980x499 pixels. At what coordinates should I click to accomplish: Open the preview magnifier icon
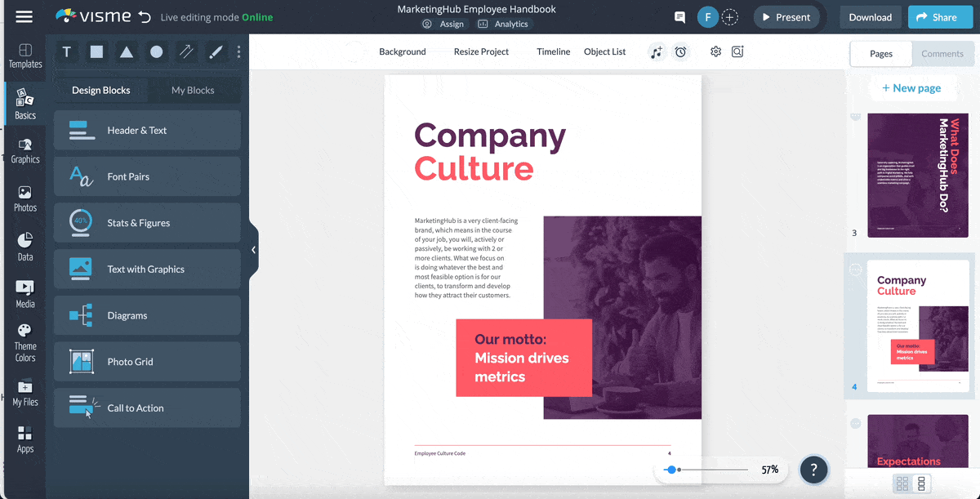click(x=737, y=51)
